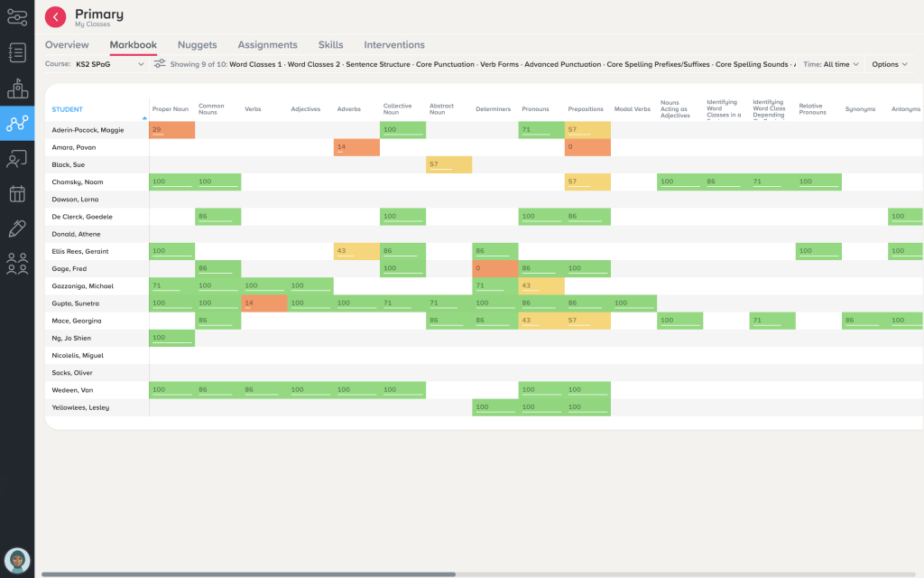Switch to the Interventions tab
This screenshot has height=578, width=924.
point(394,45)
